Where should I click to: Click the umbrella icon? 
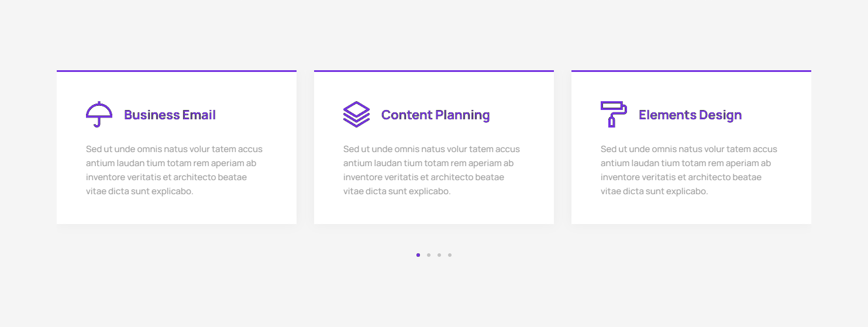point(99,114)
